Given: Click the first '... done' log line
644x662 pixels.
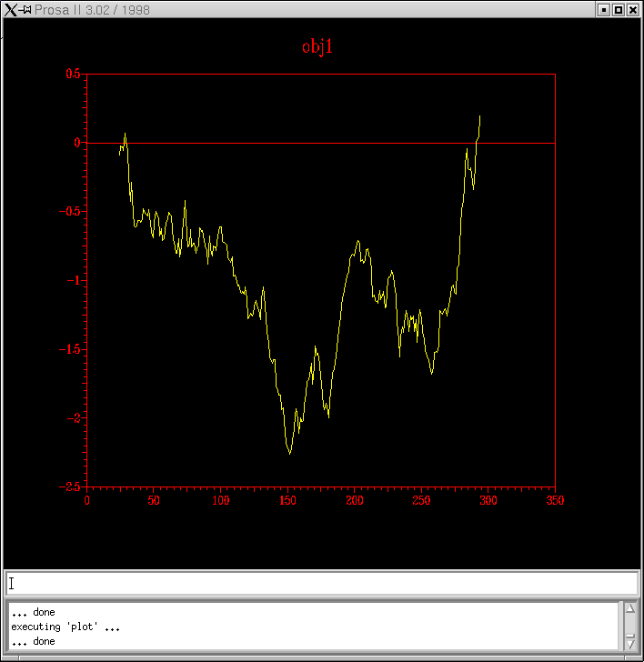Looking at the screenshot, I should (x=33, y=612).
